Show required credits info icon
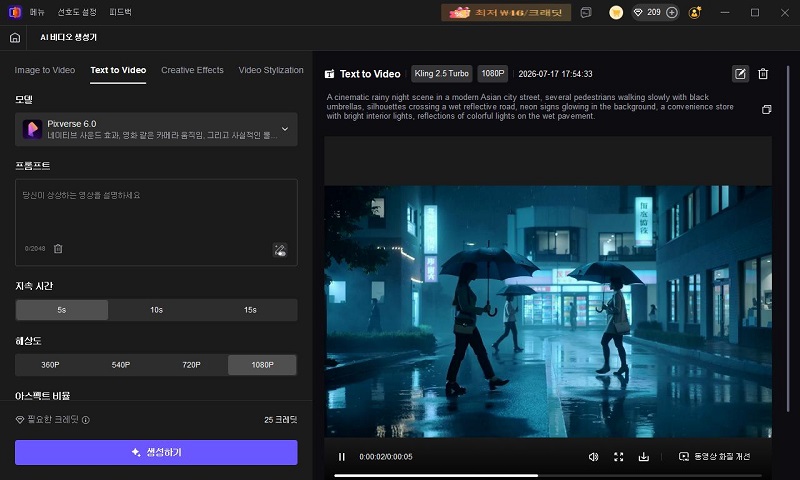 coord(86,420)
